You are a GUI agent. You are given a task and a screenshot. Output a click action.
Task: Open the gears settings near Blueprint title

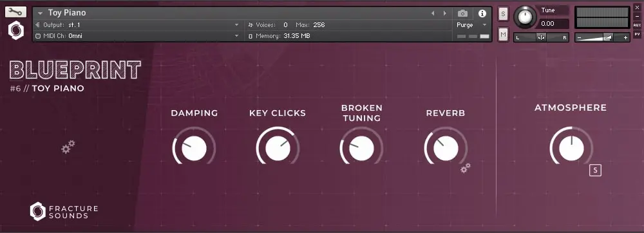tap(68, 147)
